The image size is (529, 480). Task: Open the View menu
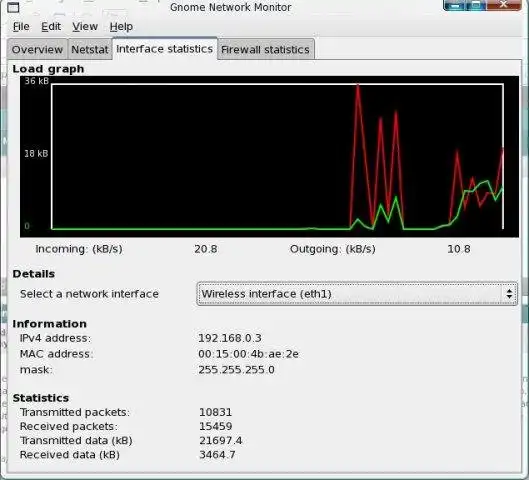coord(85,26)
